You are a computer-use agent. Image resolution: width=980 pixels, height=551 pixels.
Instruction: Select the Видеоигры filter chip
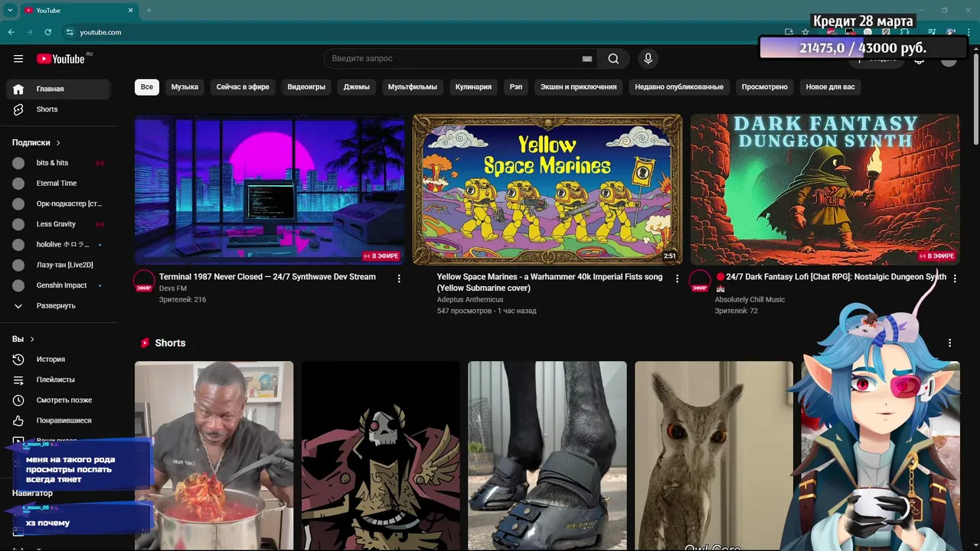[306, 86]
